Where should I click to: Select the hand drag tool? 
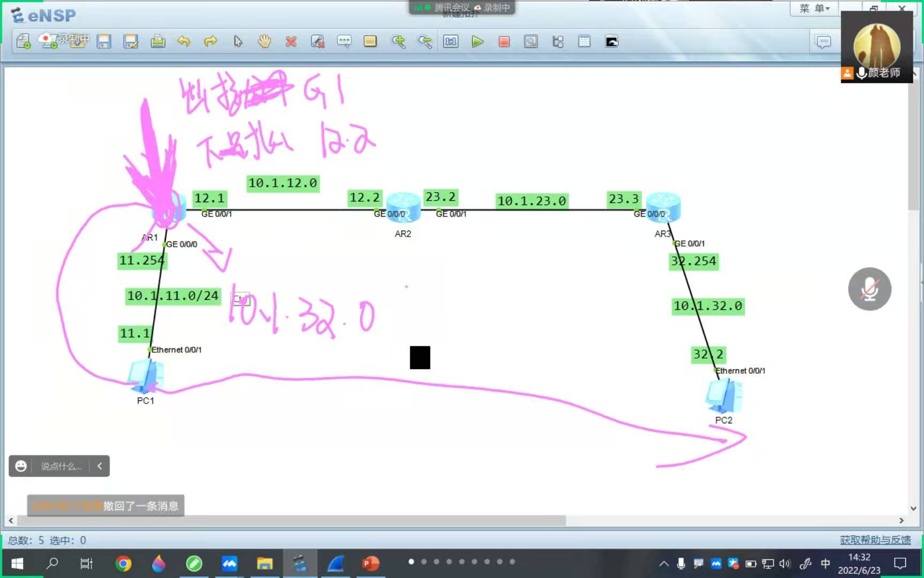point(264,41)
